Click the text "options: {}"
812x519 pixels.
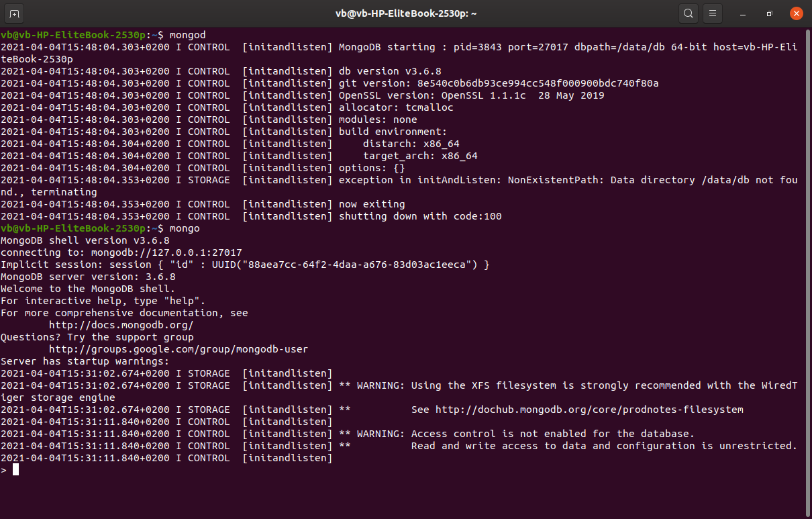tap(372, 168)
